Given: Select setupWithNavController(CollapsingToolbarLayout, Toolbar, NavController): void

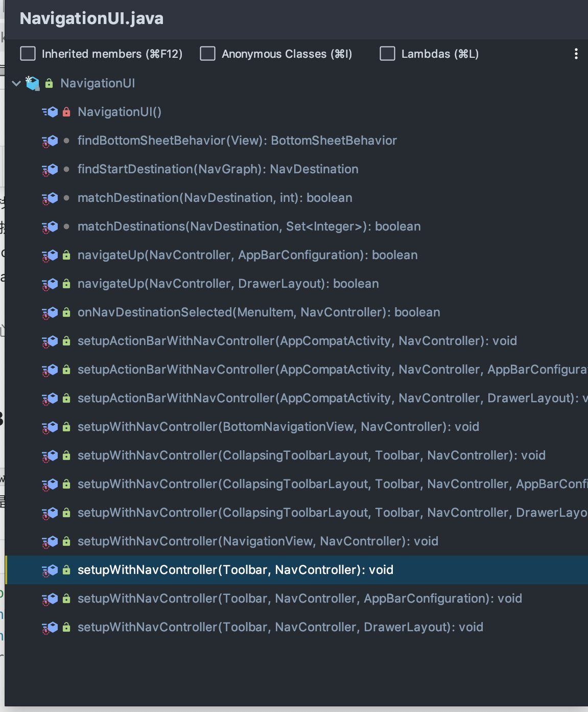Looking at the screenshot, I should 296,455.
